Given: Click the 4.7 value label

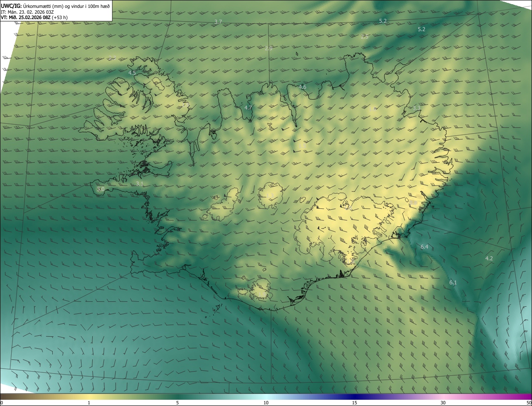Looking at the screenshot, I should point(248,108).
